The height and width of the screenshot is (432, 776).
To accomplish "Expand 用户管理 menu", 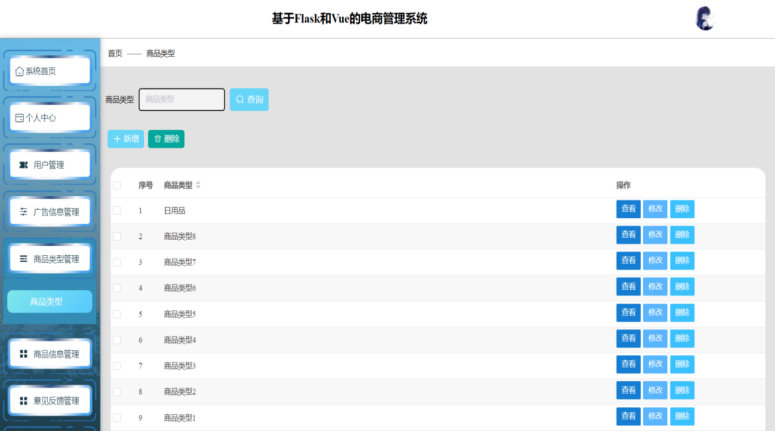I will click(x=50, y=165).
